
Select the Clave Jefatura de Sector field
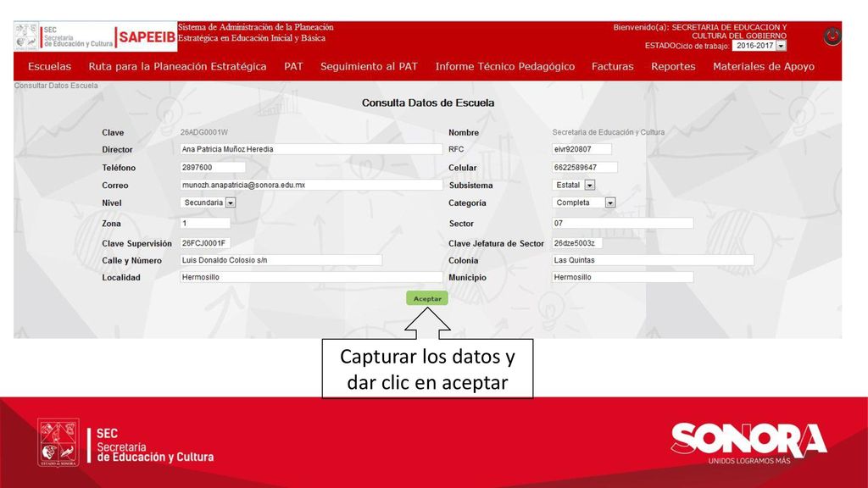[576, 243]
